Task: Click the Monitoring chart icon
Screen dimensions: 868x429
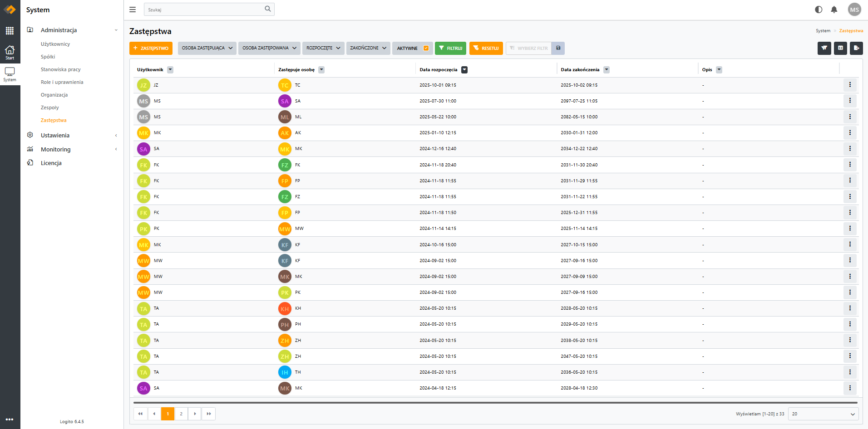Action: pyautogui.click(x=30, y=149)
